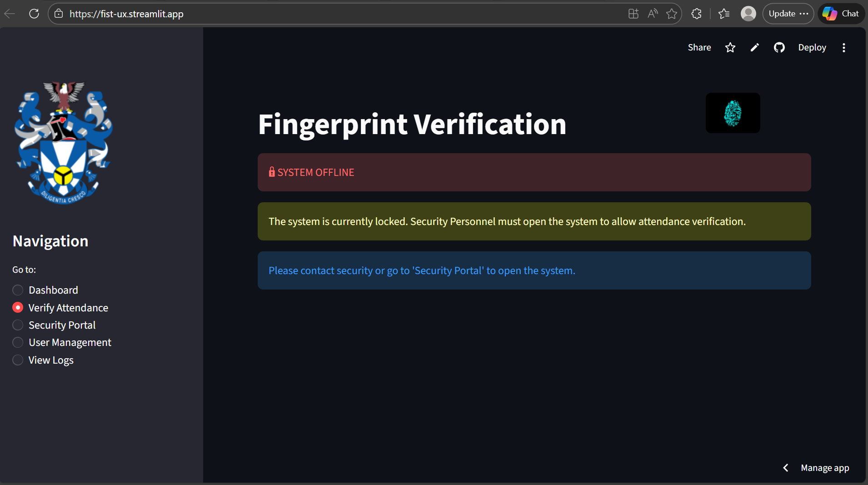Choose User Management in navigation
The width and height of the screenshot is (868, 485).
click(18, 342)
